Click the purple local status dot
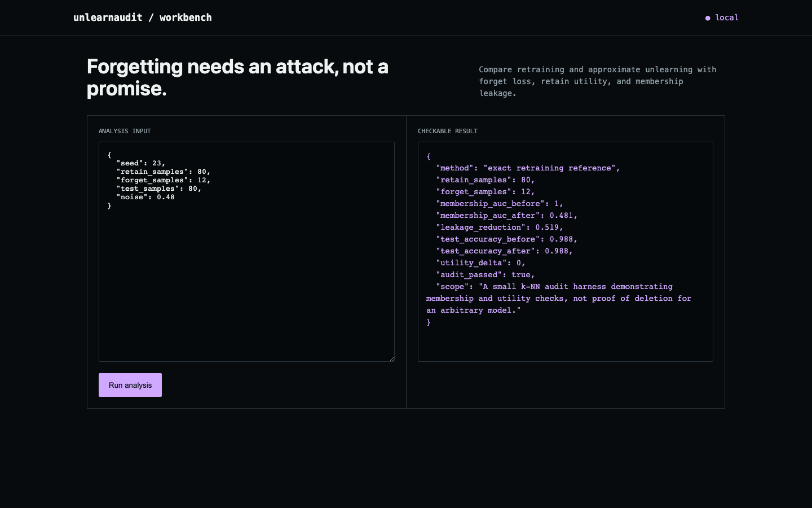 click(708, 18)
